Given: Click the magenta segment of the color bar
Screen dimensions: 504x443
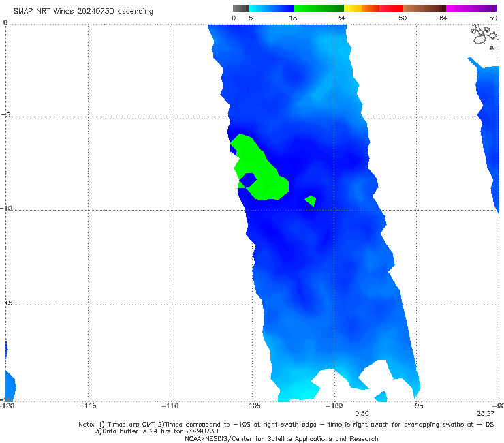Looking at the screenshot, I should click(471, 8).
